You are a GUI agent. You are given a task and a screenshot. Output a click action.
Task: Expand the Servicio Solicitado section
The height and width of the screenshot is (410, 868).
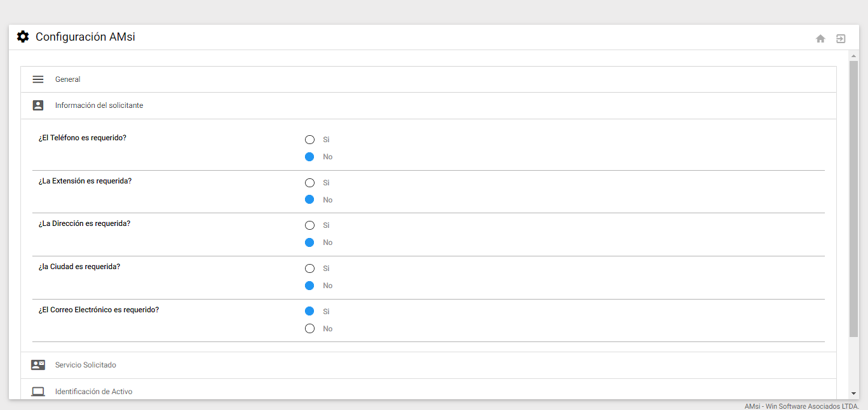[x=86, y=365]
